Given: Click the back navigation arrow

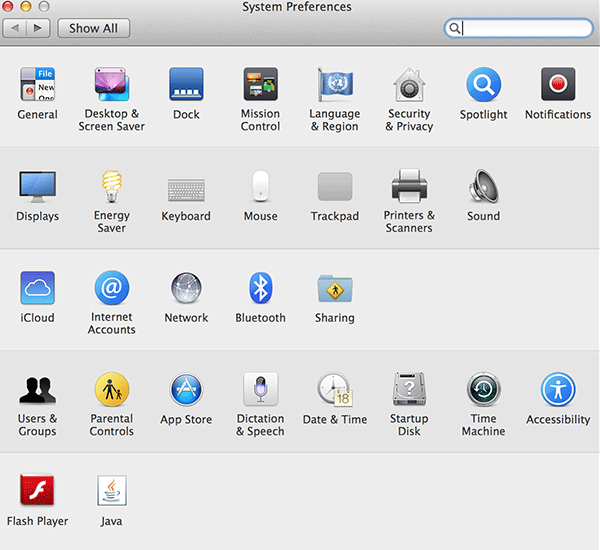Looking at the screenshot, I should pos(16,29).
